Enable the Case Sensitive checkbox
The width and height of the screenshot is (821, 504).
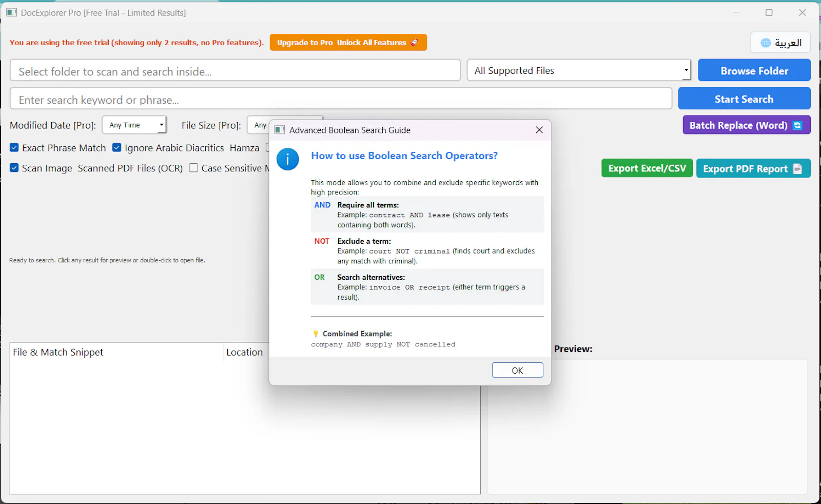click(x=193, y=168)
